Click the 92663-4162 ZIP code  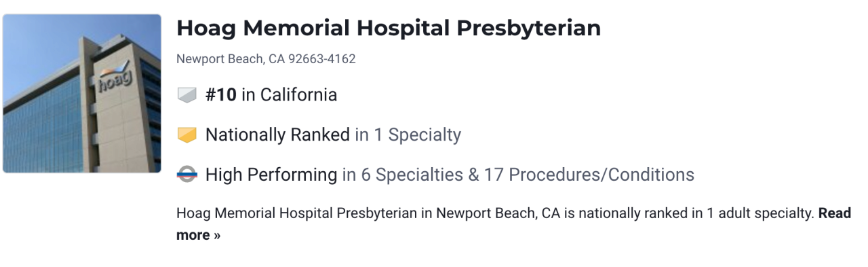tap(322, 59)
